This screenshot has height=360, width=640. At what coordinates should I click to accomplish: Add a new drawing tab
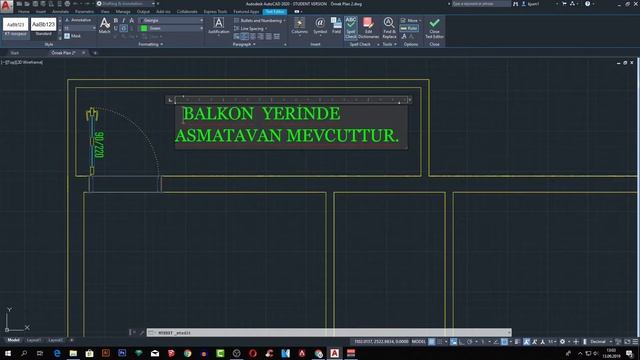95,53
